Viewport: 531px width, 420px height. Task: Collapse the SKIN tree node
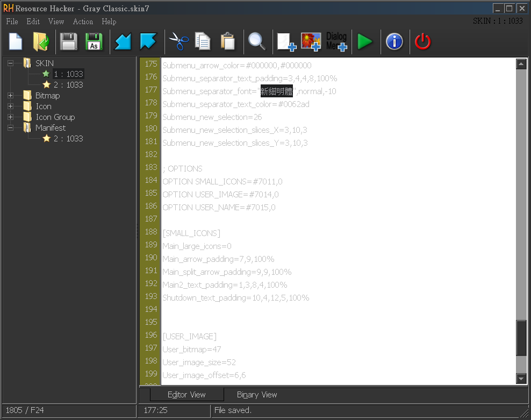pyautogui.click(x=11, y=63)
